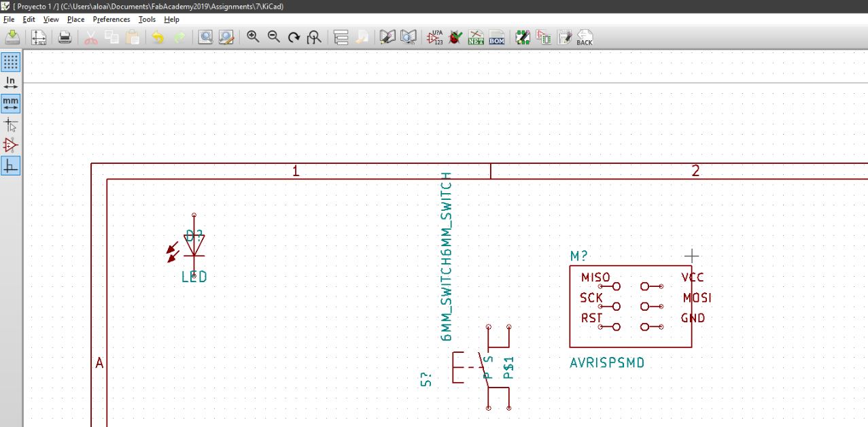868x427 pixels.
Task: Toggle grid visibility in left toolbar
Action: (x=10, y=63)
